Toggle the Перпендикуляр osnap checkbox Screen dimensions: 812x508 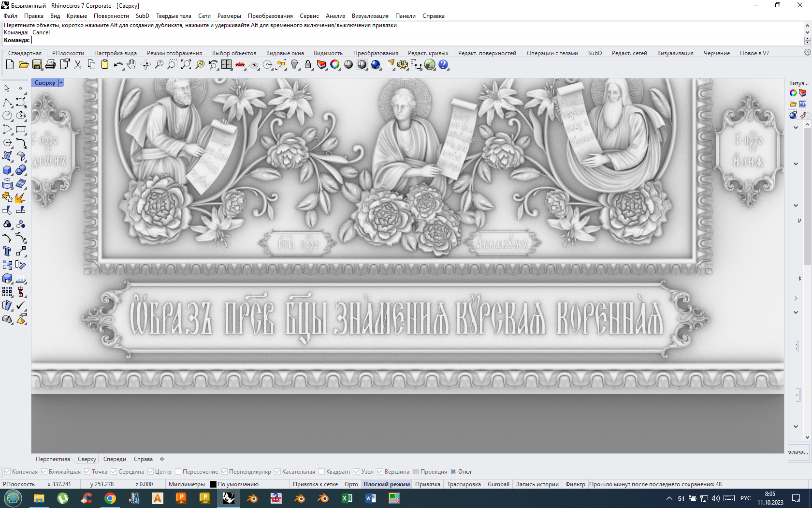coord(224,472)
